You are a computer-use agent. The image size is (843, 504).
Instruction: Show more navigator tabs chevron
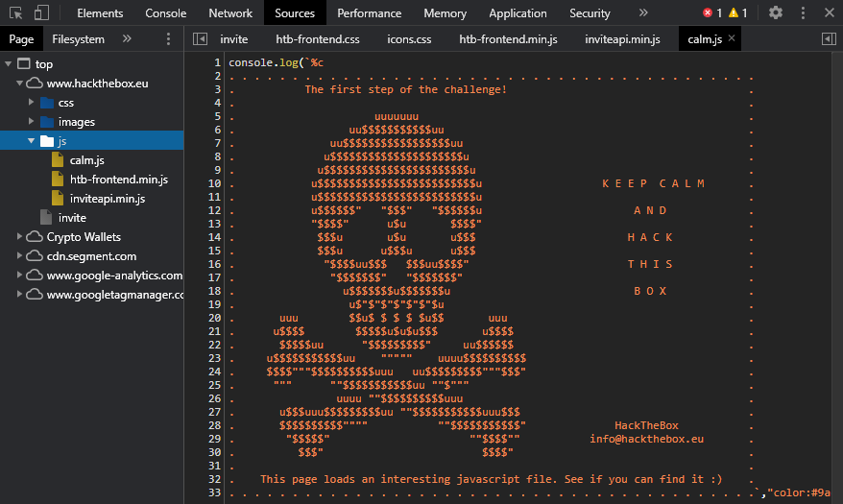(x=127, y=38)
